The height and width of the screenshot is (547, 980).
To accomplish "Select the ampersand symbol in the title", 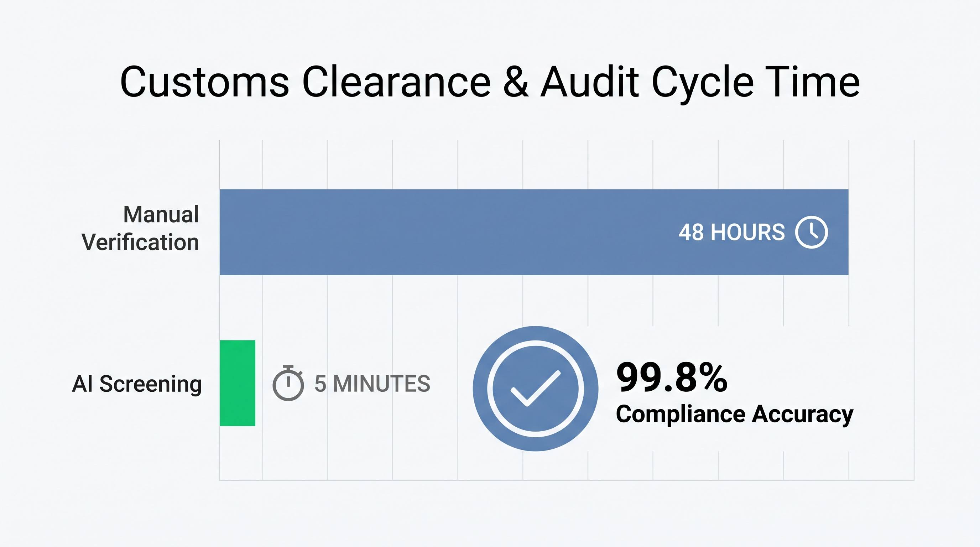I will point(516,82).
